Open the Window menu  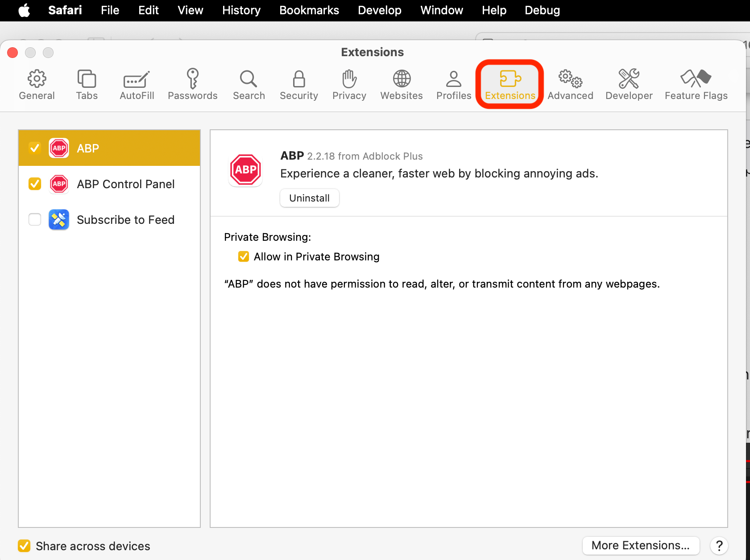point(442,10)
